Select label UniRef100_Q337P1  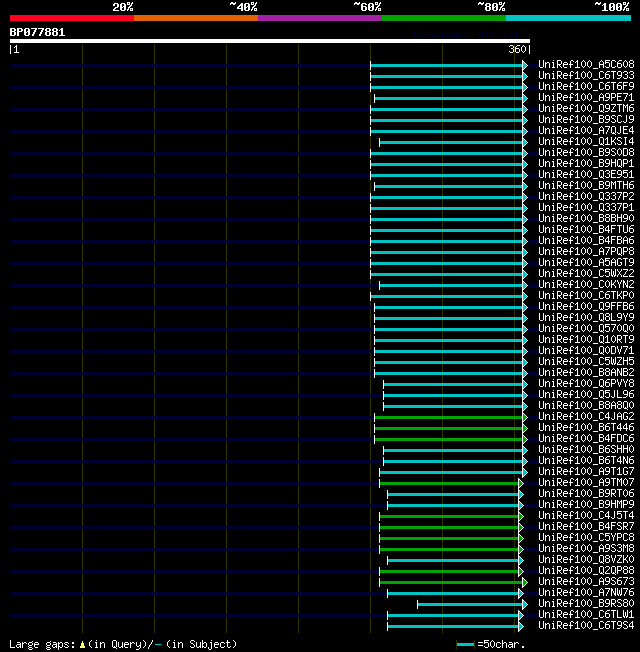click(586, 207)
